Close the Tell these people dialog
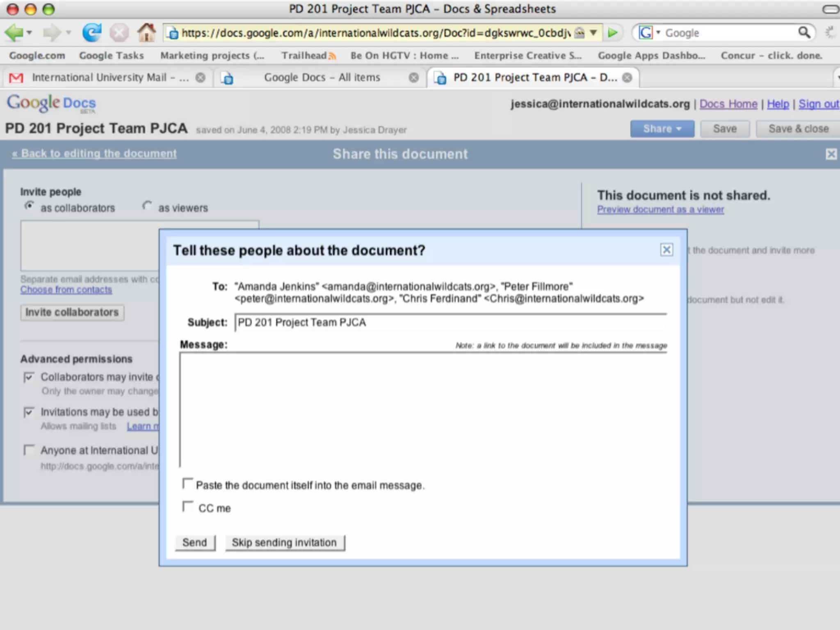This screenshot has width=840, height=630. [667, 249]
